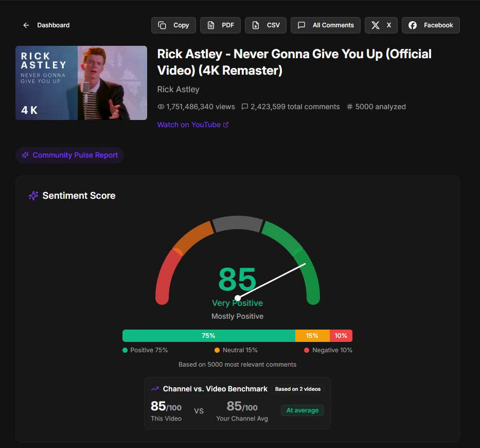The height and width of the screenshot is (448, 480).
Task: Click the Very Positive label
Action: pos(237,303)
